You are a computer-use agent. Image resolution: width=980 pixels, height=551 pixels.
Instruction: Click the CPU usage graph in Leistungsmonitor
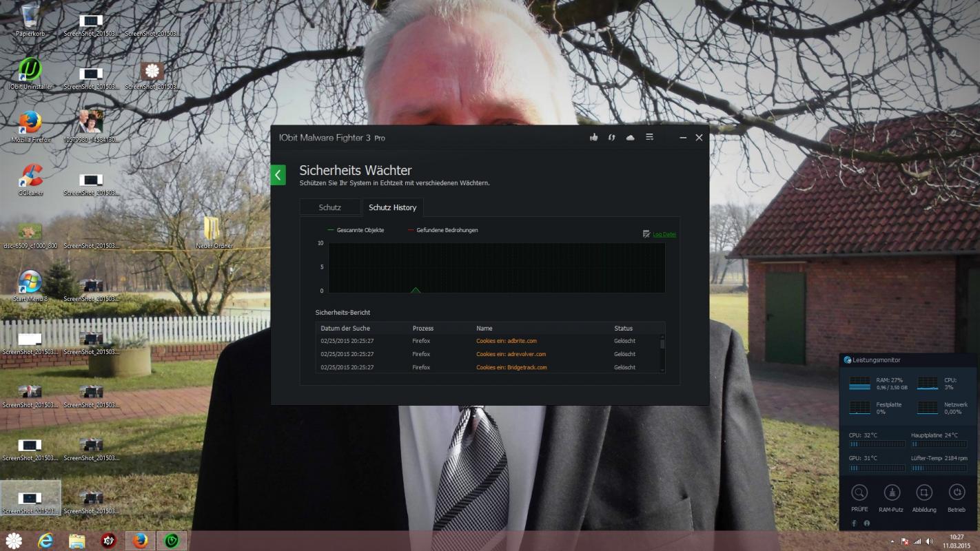pos(928,383)
